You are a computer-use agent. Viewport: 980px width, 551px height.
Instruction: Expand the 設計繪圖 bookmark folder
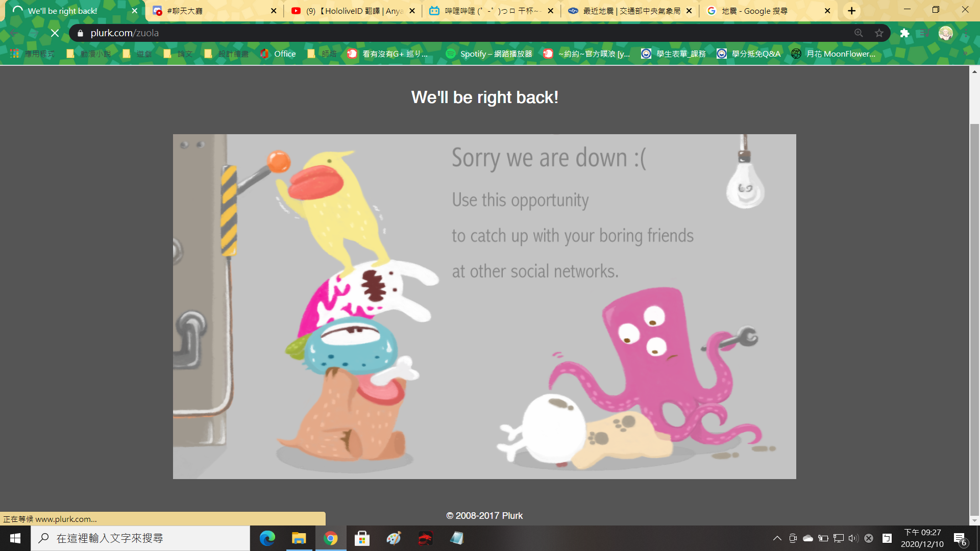[226, 54]
